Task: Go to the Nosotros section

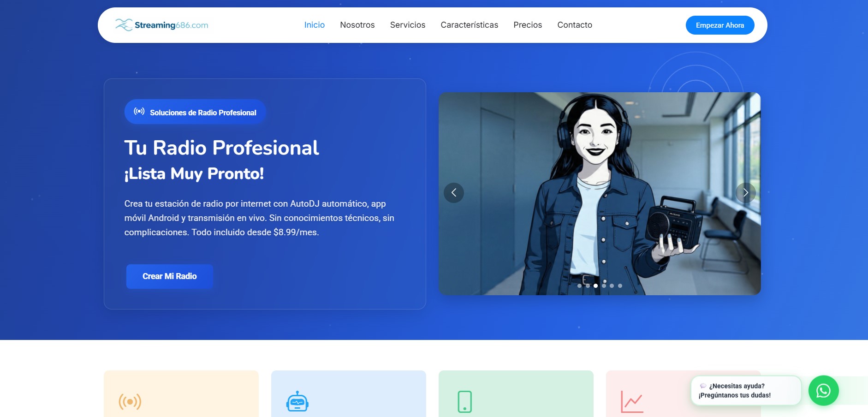Action: pyautogui.click(x=357, y=25)
